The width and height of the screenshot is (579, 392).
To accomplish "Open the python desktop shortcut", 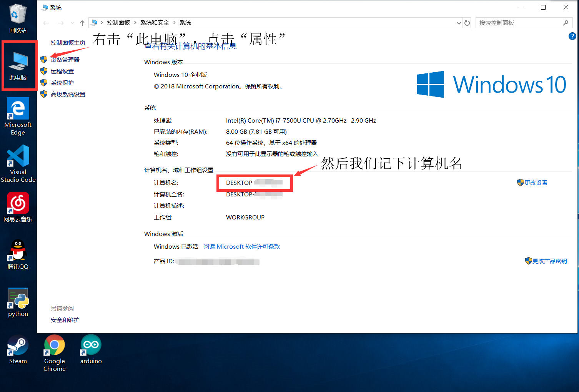I will (18, 302).
